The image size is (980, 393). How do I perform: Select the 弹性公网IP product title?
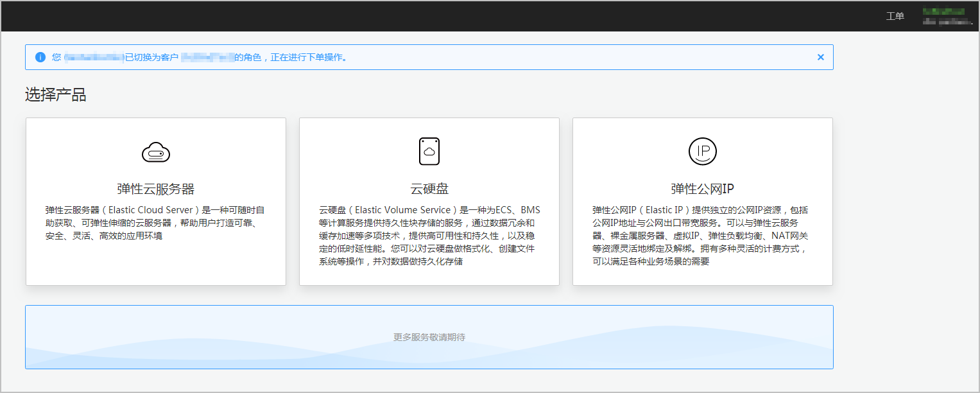[702, 189]
